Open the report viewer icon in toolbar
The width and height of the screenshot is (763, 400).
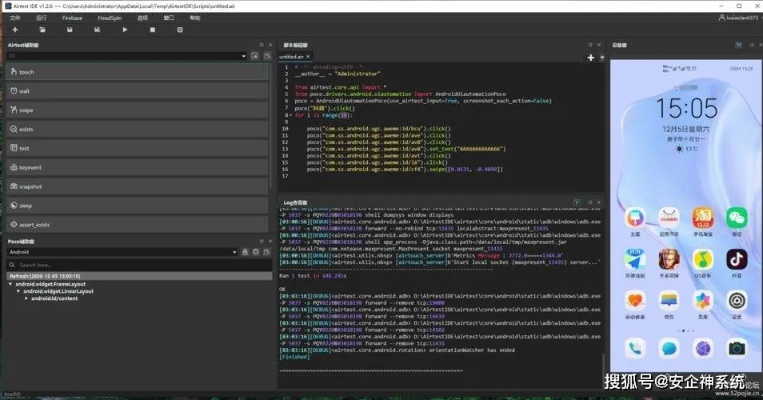180,30
